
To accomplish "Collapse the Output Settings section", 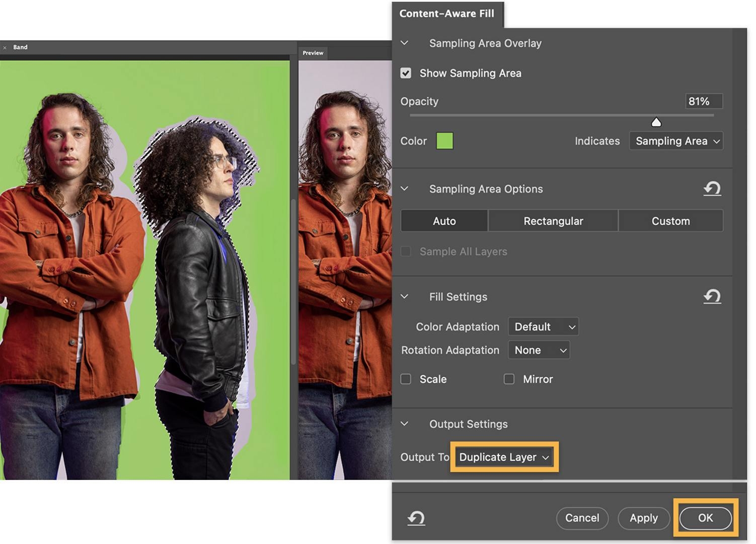I will coord(404,424).
